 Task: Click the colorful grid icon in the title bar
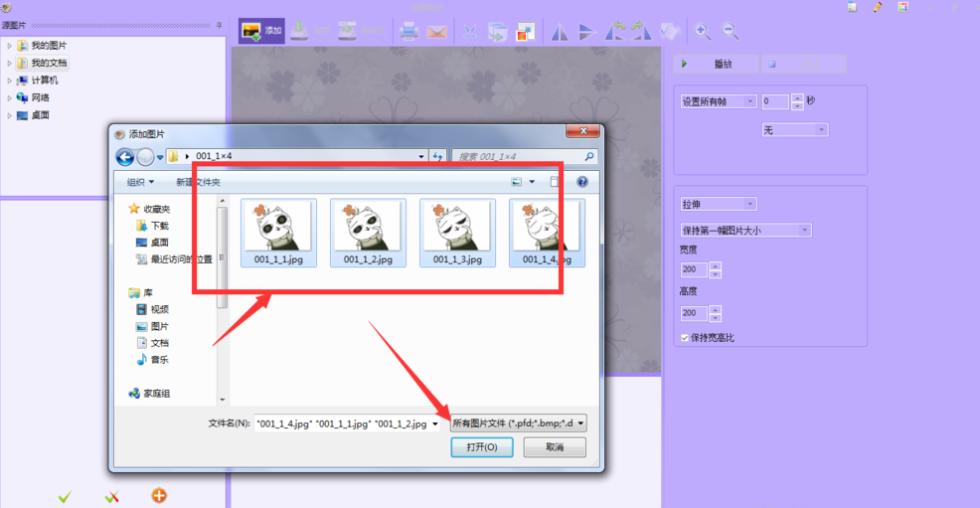pos(902,7)
